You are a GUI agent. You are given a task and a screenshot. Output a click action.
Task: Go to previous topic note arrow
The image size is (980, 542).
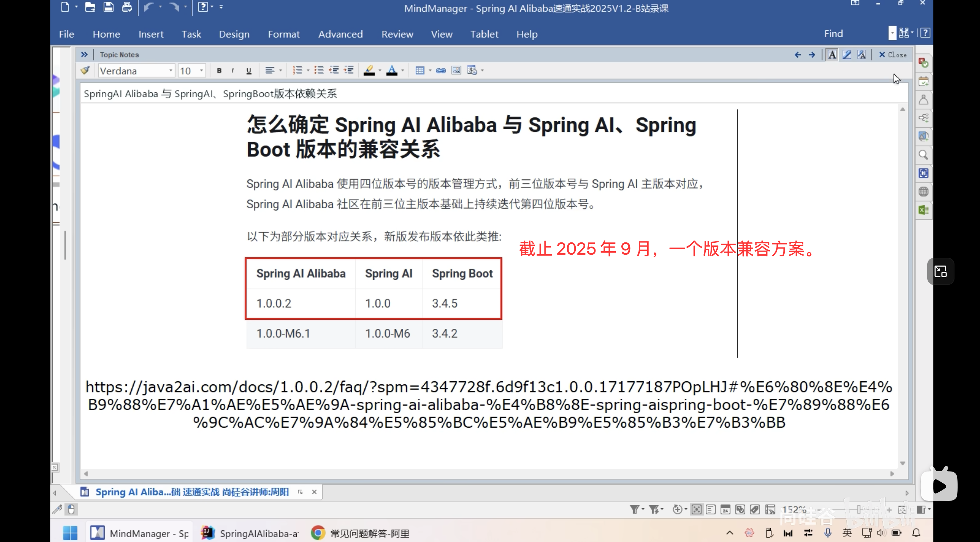tap(797, 55)
